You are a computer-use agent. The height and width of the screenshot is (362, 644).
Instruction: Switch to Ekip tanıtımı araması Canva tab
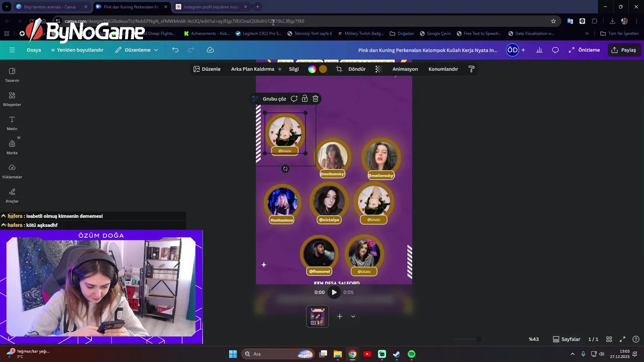52,7
